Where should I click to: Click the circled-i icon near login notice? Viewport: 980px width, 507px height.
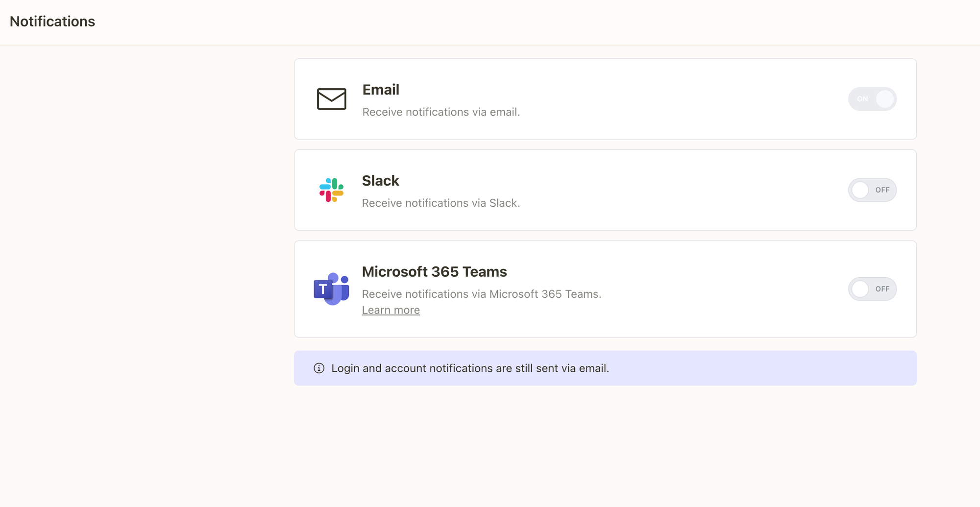319,368
